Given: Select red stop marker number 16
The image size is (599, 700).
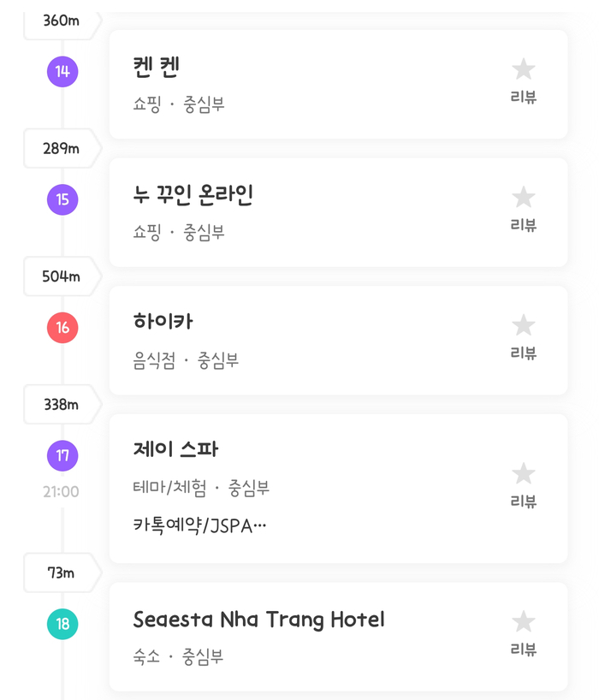Looking at the screenshot, I should tap(62, 328).
